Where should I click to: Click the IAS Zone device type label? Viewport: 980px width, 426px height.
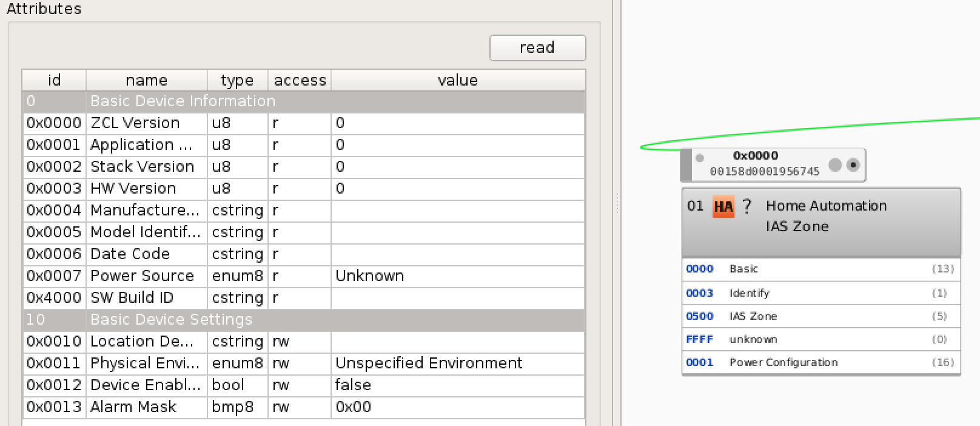[x=797, y=227]
